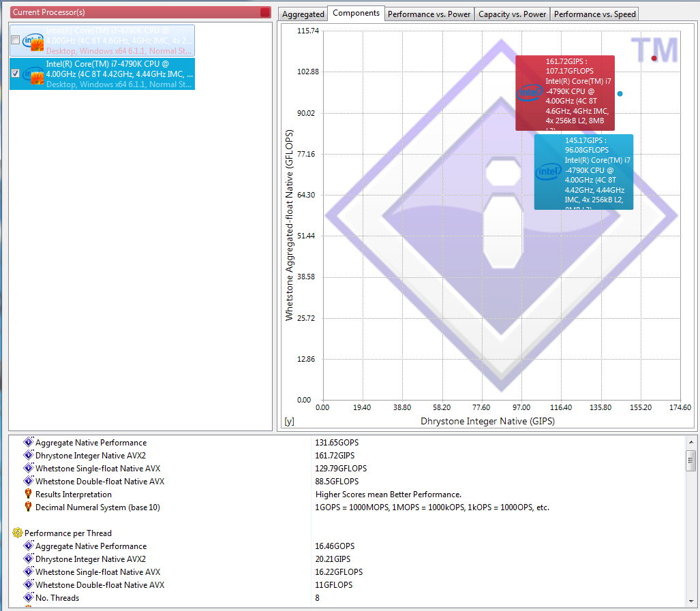Click the "88.5GFLOPS" value
The width and height of the screenshot is (700, 611).
click(x=337, y=481)
